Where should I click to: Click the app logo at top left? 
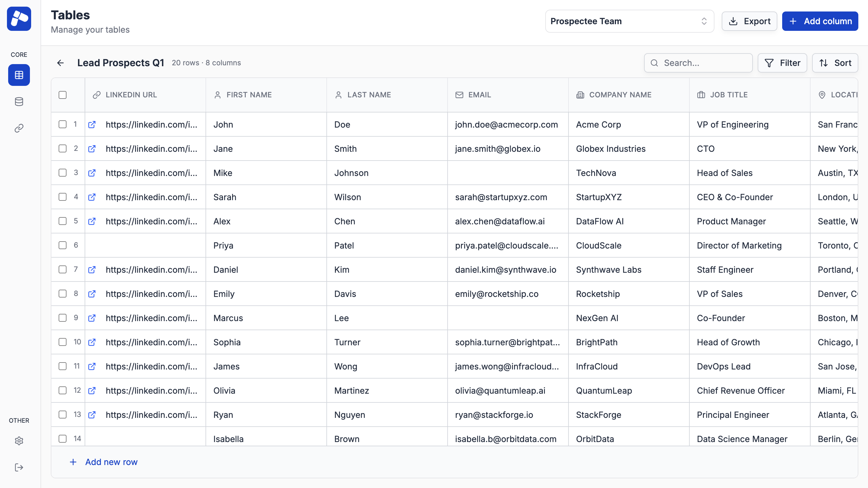click(x=19, y=19)
